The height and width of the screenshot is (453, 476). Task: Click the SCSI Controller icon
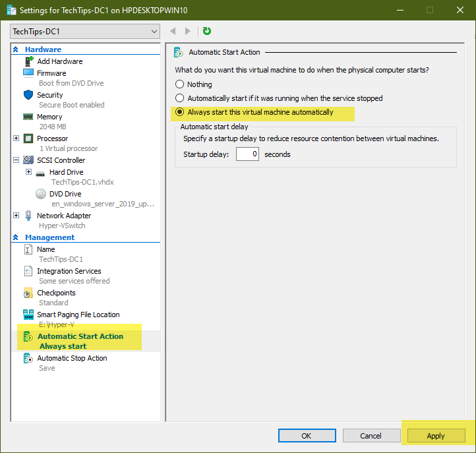pyautogui.click(x=28, y=160)
